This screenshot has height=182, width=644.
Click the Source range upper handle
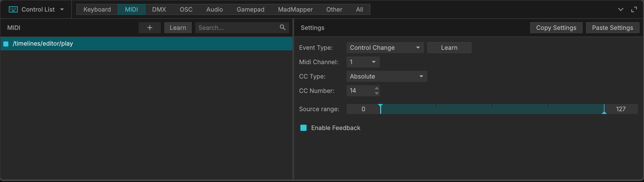click(604, 109)
